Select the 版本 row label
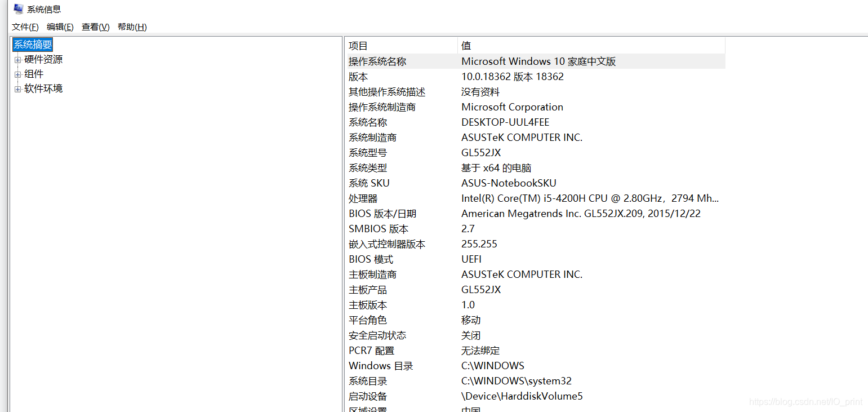The height and width of the screenshot is (412, 868). coord(358,77)
